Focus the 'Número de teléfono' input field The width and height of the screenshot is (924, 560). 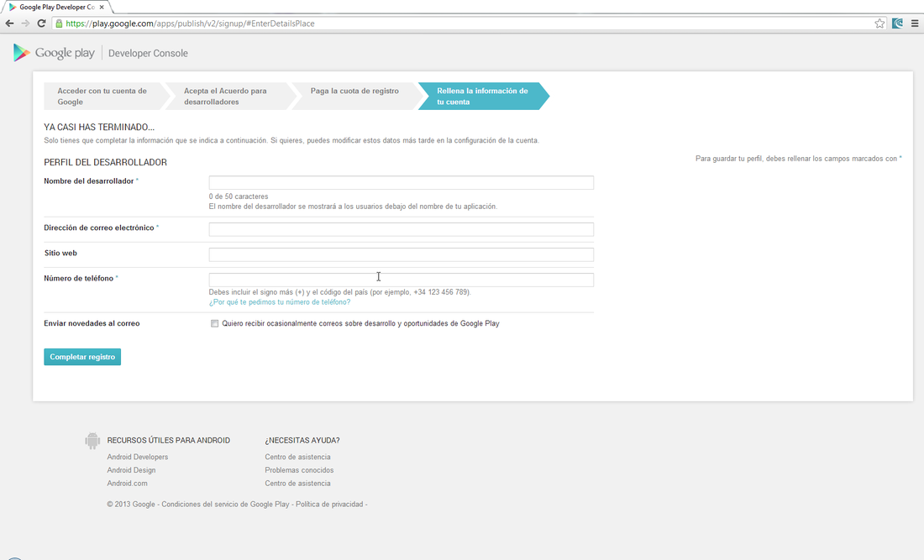point(401,280)
